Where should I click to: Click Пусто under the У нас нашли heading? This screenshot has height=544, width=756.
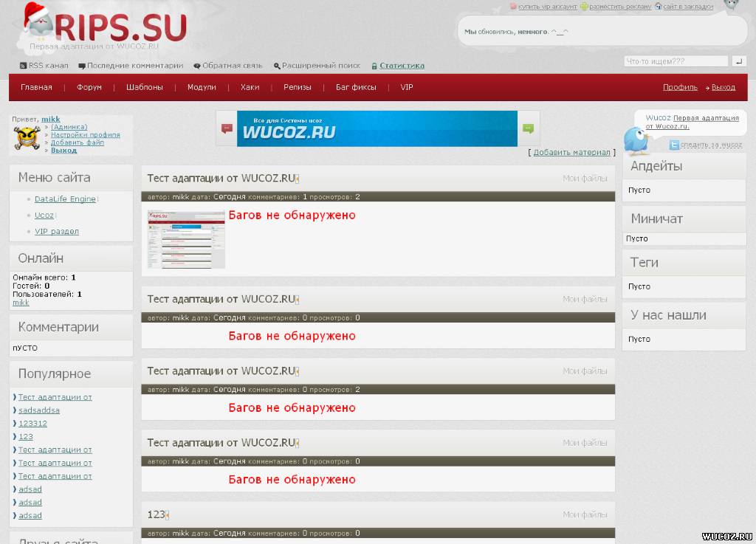(x=639, y=340)
